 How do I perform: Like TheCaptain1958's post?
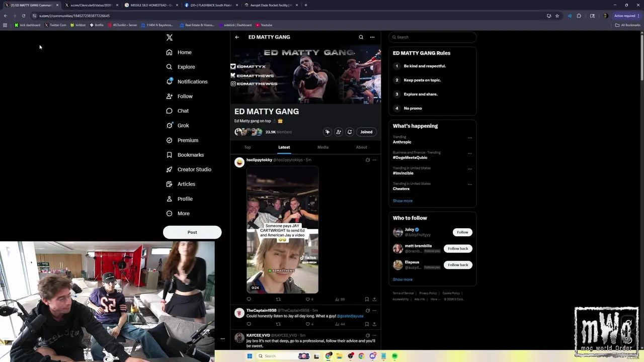pyautogui.click(x=308, y=324)
